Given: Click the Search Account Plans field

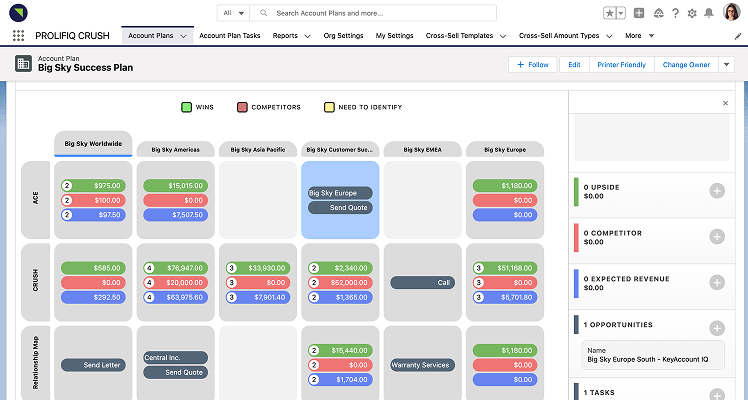Looking at the screenshot, I should click(x=373, y=13).
